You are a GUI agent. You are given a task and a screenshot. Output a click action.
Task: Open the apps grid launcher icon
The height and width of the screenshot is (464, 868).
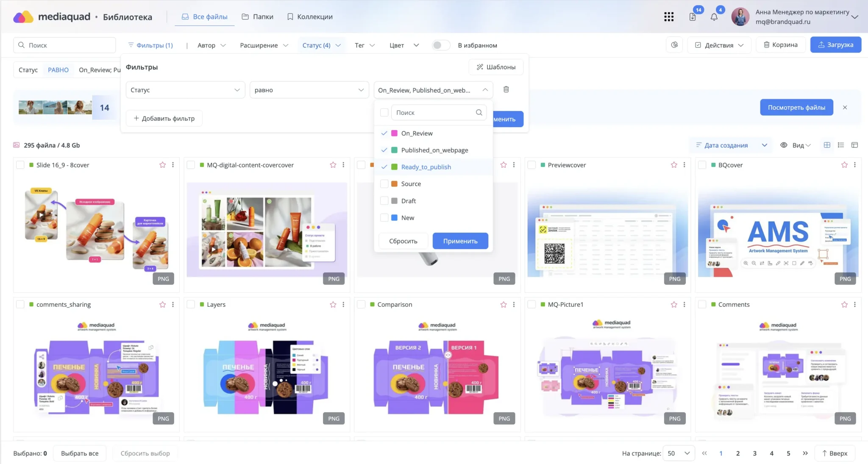pyautogui.click(x=669, y=17)
